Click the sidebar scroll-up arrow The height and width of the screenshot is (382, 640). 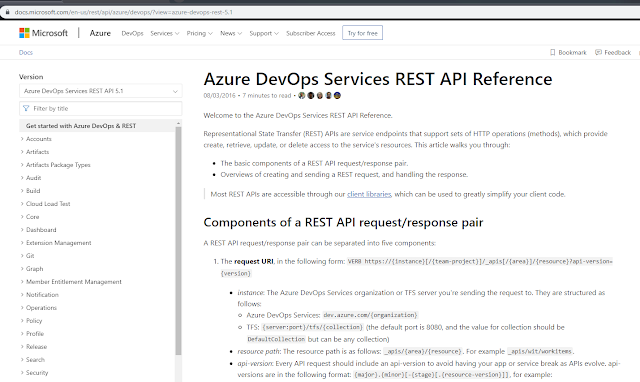pyautogui.click(x=178, y=123)
